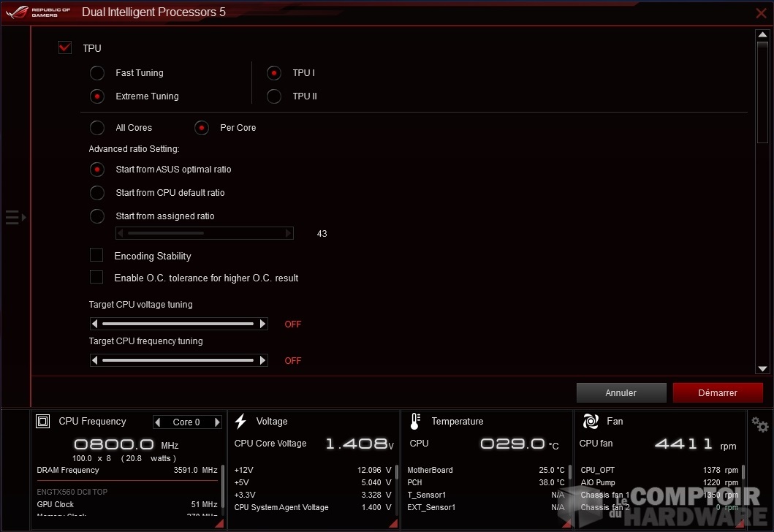Image resolution: width=774 pixels, height=532 pixels.
Task: Select Start from CPU default ratio
Action: pos(96,193)
